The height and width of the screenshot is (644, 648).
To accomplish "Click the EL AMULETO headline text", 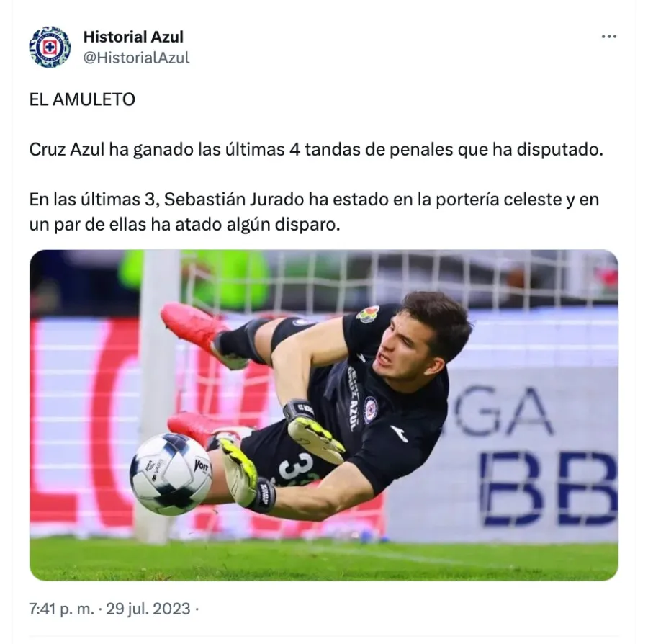I will click(82, 99).
